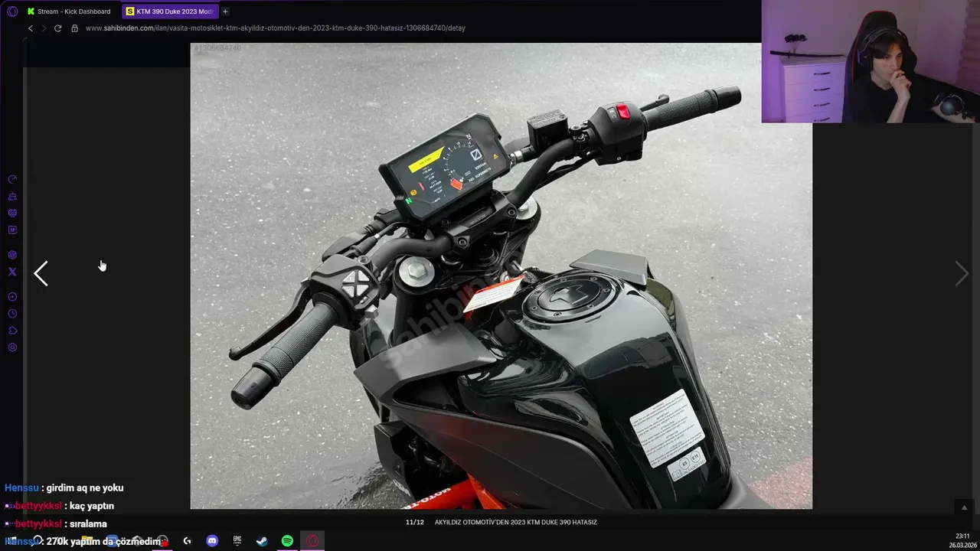Click chat message "sıralama"
The width and height of the screenshot is (980, 551).
(x=88, y=524)
